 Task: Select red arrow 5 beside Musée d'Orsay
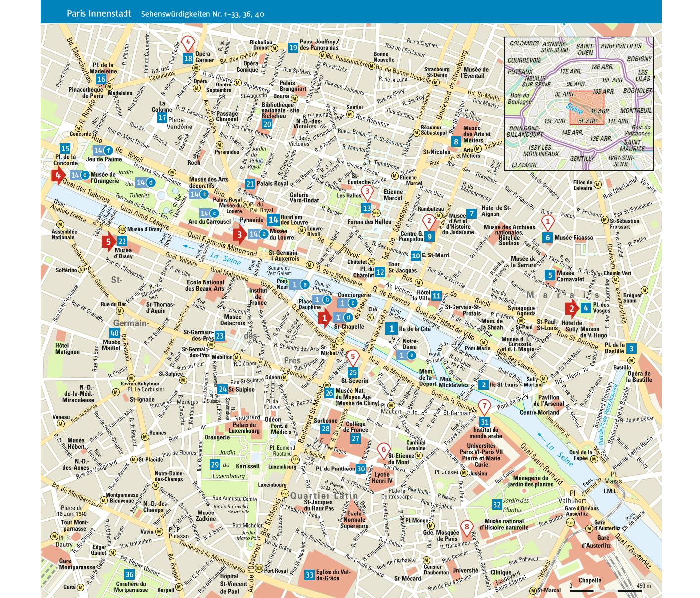(x=108, y=242)
